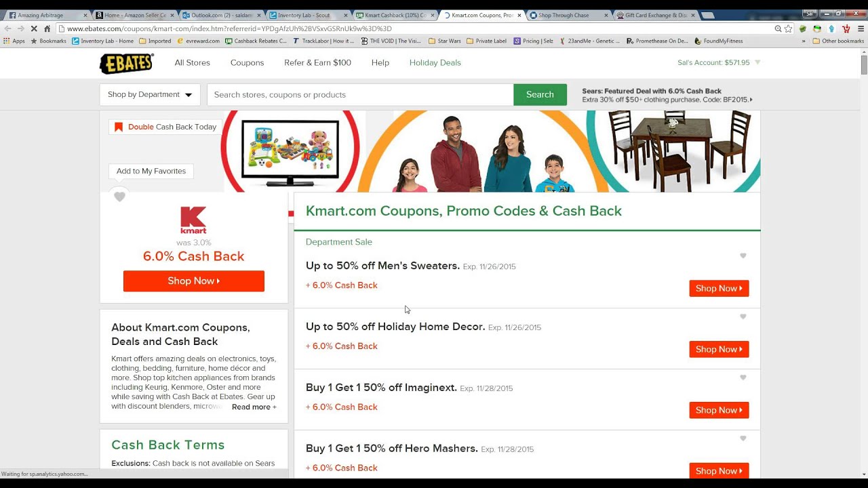Click Shop Now for Holiday Home Decor deal
Viewport: 868px width, 488px height.
click(x=719, y=349)
